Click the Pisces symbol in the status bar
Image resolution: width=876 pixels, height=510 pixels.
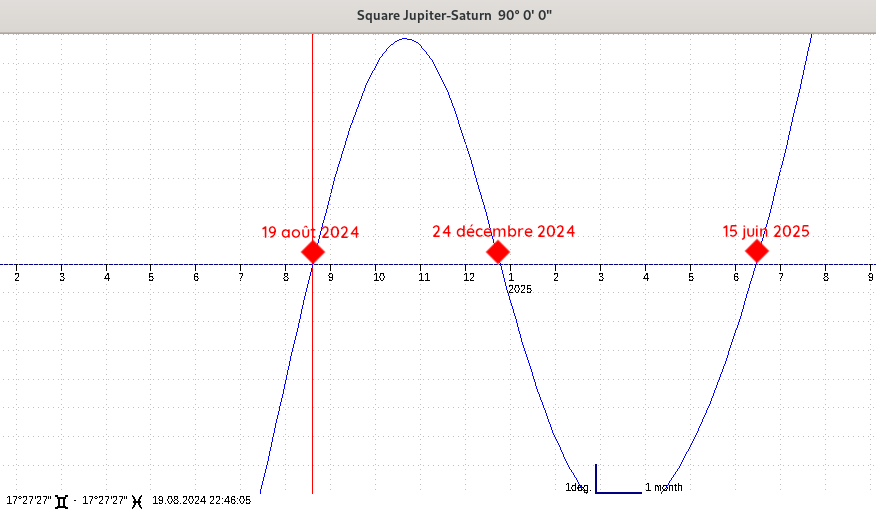pyautogui.click(x=136, y=500)
